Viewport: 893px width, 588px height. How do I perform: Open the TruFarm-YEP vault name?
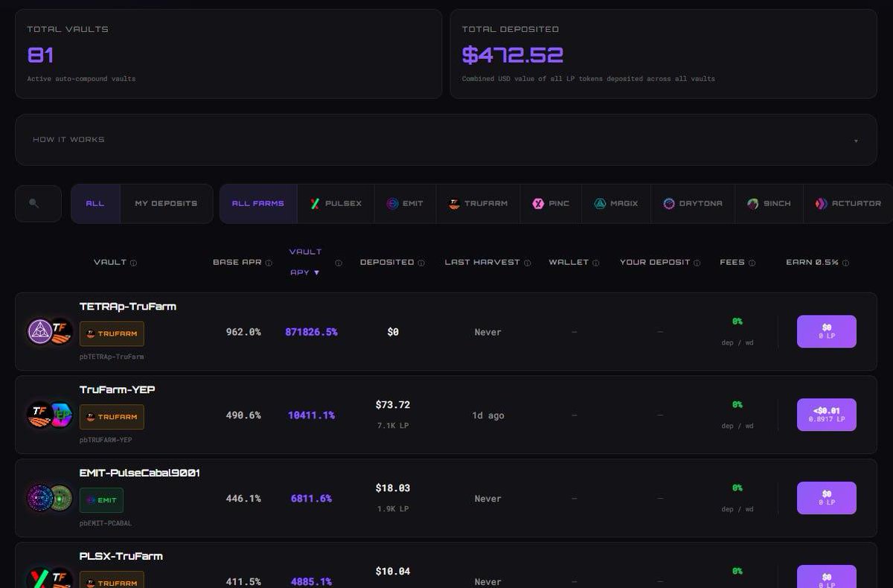[118, 389]
